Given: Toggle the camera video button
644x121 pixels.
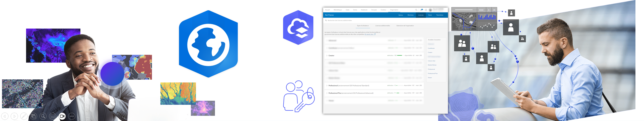Looking at the screenshot, I should 62,116.
